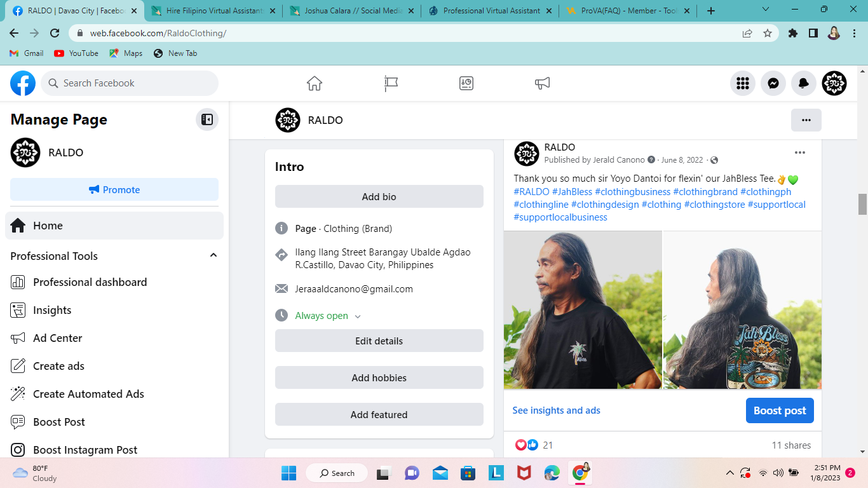868x488 pixels.
Task: Click the #supportlocalbusiness hashtag
Action: (x=560, y=217)
